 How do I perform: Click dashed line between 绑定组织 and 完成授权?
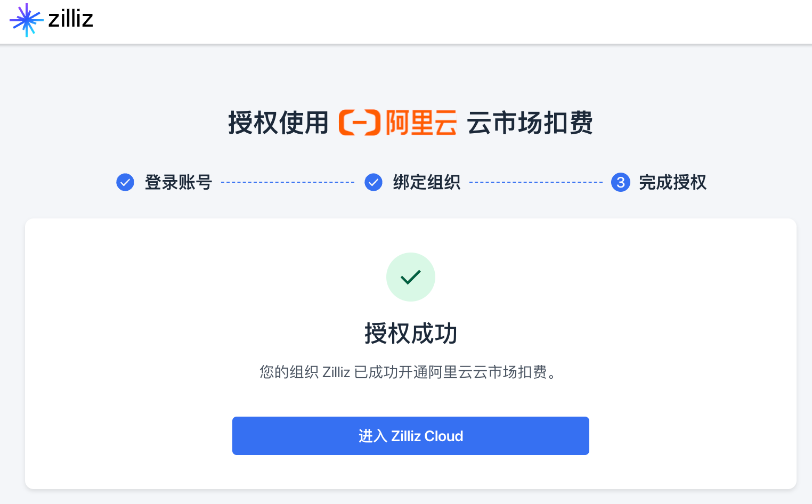[x=535, y=182]
